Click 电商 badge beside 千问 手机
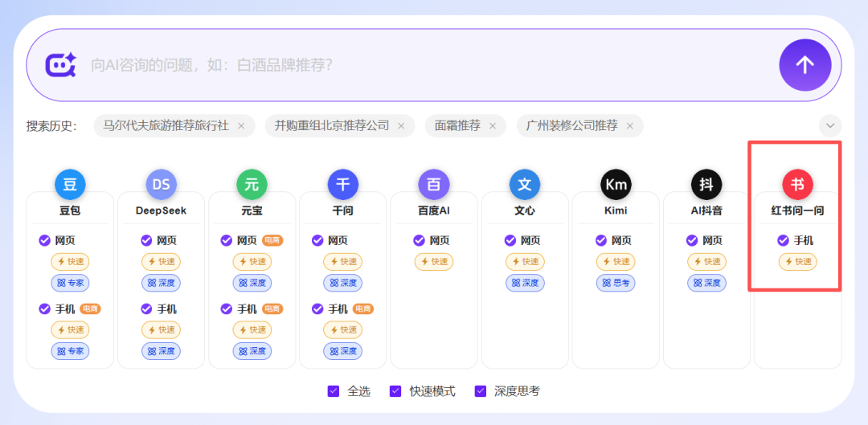The width and height of the screenshot is (868, 425). pyautogui.click(x=363, y=309)
